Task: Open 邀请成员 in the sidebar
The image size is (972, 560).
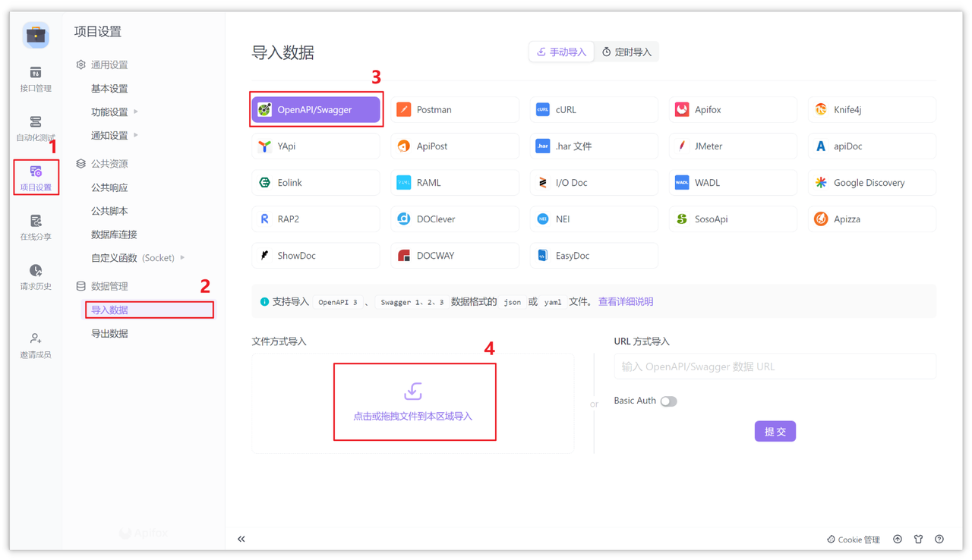Action: [x=36, y=344]
